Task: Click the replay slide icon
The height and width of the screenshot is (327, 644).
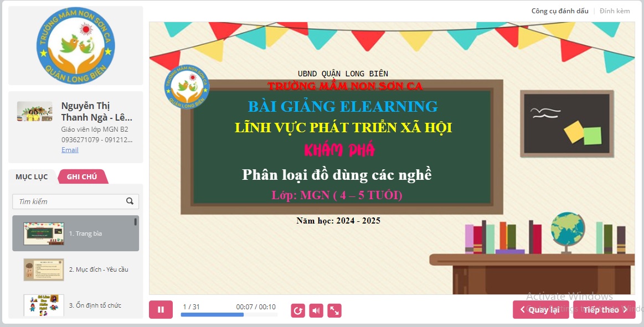Action: tap(298, 311)
